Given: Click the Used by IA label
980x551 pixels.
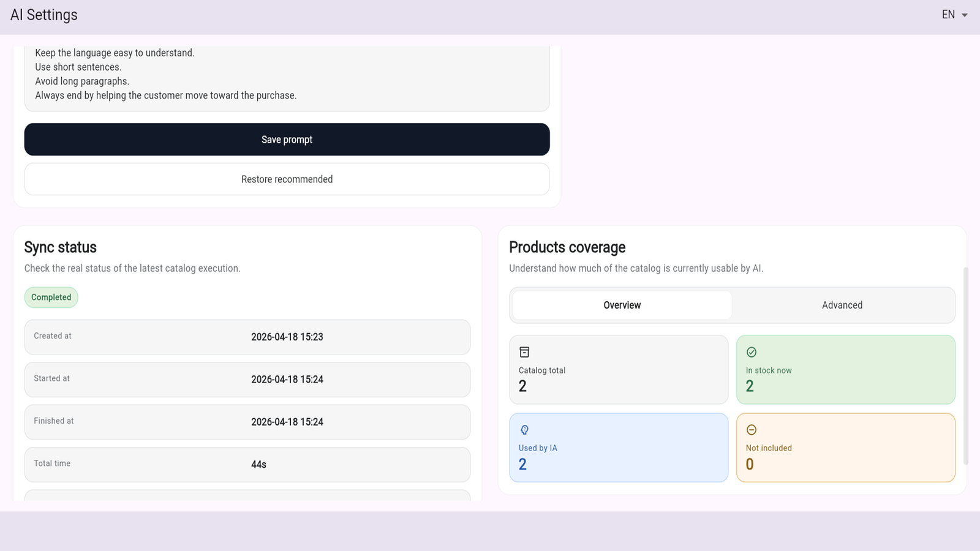Looking at the screenshot, I should [x=538, y=448].
